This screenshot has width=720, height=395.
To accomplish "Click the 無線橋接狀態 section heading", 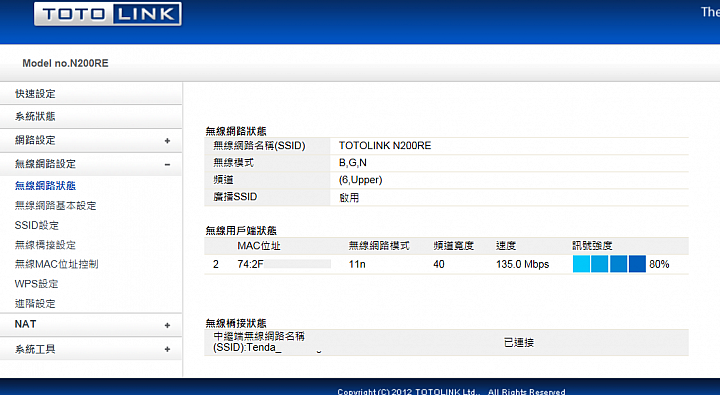I will coord(236,323).
